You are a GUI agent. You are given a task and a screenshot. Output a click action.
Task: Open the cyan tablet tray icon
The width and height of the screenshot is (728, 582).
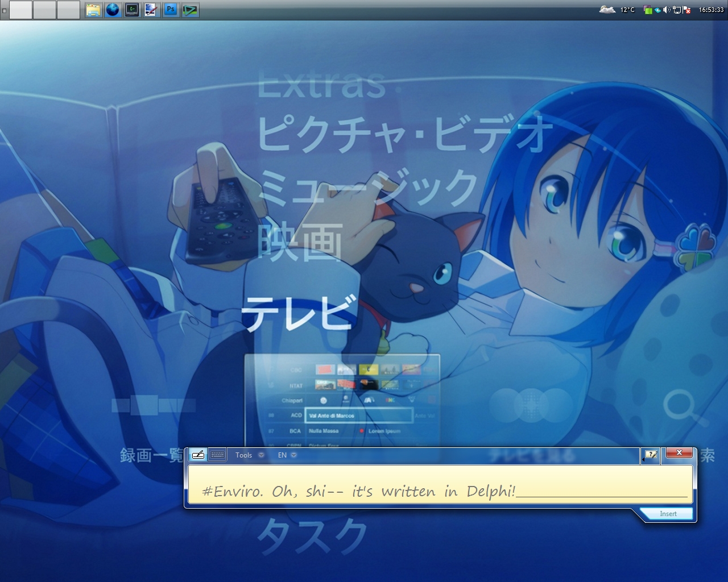pyautogui.click(x=657, y=10)
